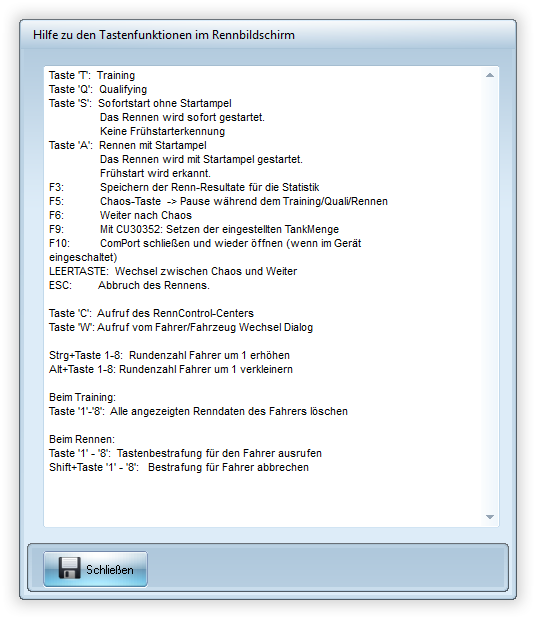536x619 pixels.
Task: Click the dialog title 'Hilfe zu den Tastenfunktionen'
Action: (x=164, y=35)
